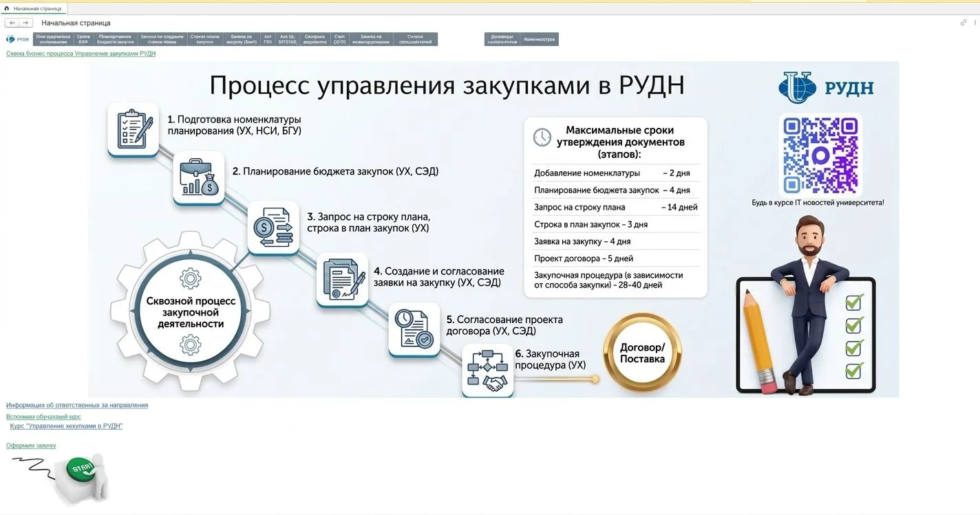Click the handshake flowchart icon of step 6

tap(487, 370)
